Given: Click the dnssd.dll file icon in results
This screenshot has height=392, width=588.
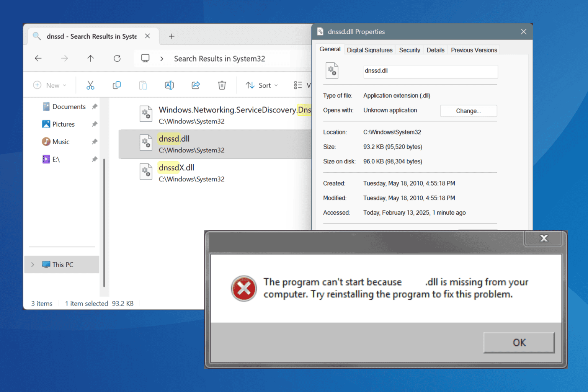Looking at the screenshot, I should [146, 143].
